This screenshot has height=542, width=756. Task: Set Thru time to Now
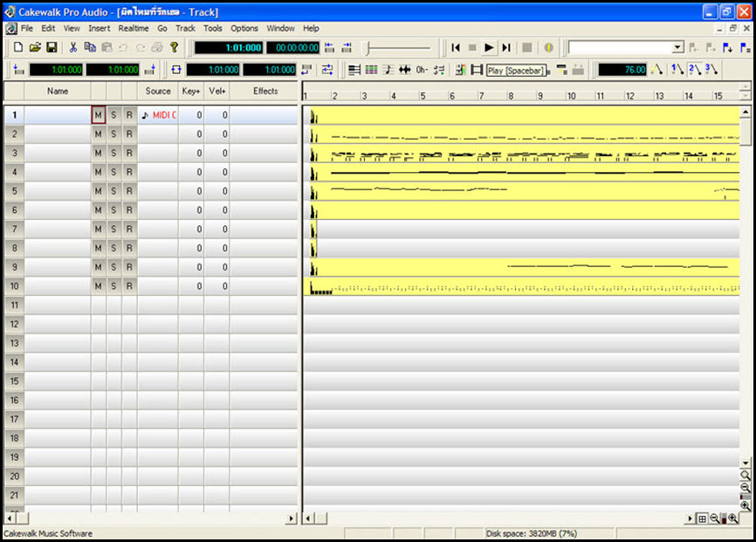(x=150, y=70)
